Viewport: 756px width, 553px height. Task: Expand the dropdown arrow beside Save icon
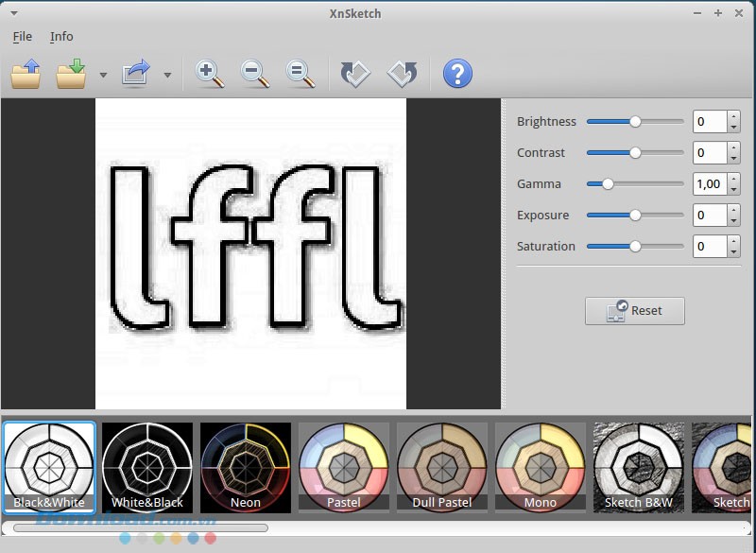click(103, 75)
